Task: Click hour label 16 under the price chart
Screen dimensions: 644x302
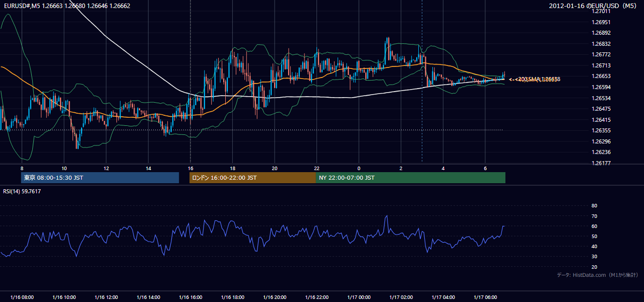Action: pyautogui.click(x=190, y=168)
